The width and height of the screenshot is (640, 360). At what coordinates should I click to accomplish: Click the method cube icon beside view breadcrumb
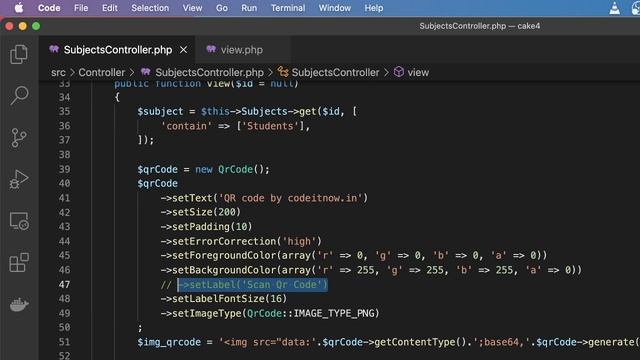tap(399, 72)
